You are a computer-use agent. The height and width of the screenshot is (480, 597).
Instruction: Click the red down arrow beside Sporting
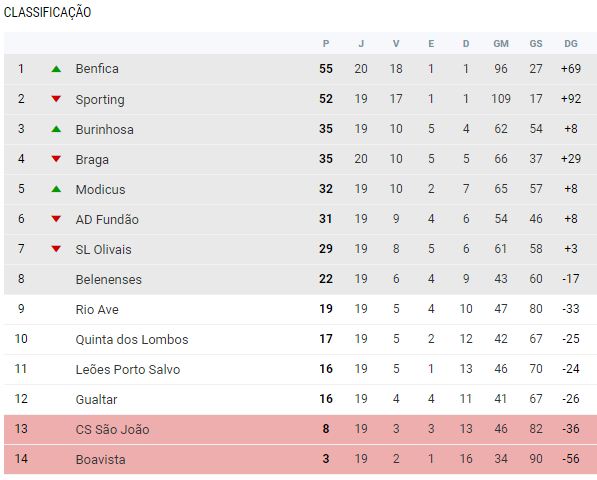pos(56,99)
